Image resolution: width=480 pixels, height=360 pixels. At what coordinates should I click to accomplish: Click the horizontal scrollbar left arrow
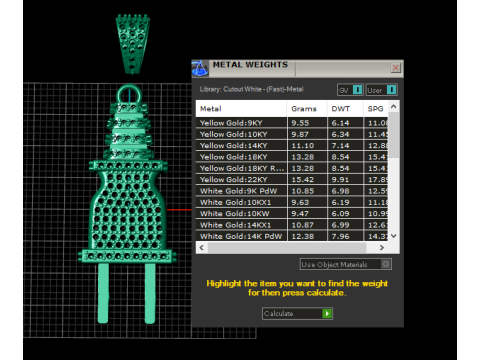coord(202,248)
